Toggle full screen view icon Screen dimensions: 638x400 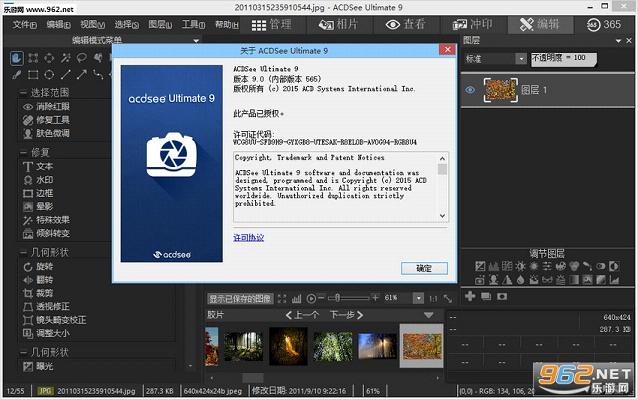[282, 299]
